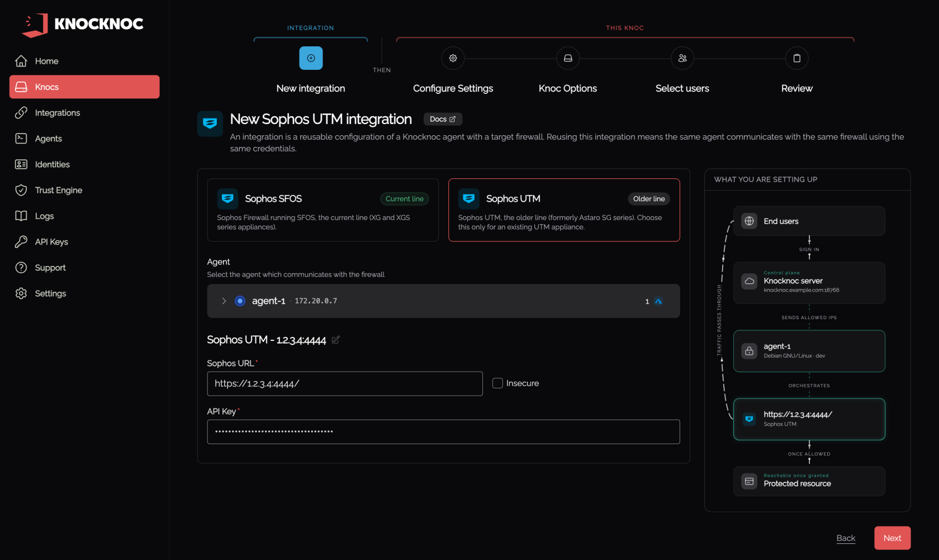Click the agent-1 lock icon in diagram

pos(750,351)
